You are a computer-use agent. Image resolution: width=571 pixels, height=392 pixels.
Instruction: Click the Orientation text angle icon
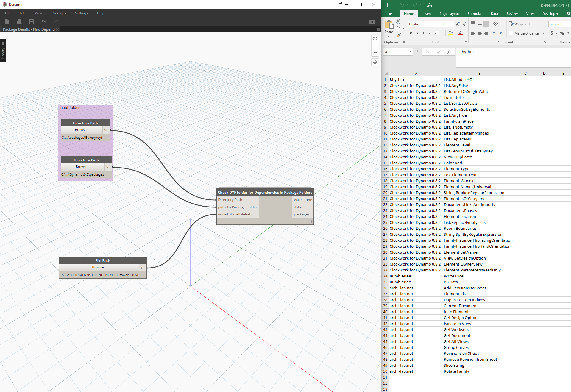coord(495,24)
